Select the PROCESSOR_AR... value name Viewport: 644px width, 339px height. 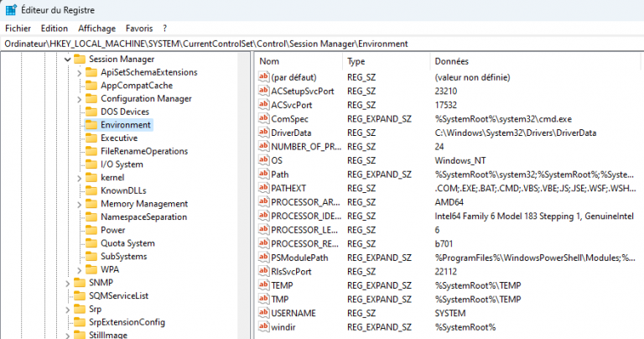coord(305,202)
